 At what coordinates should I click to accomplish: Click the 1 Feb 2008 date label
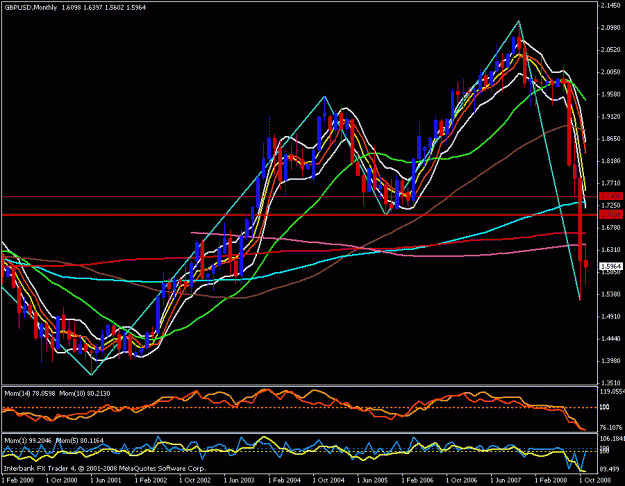(550, 480)
